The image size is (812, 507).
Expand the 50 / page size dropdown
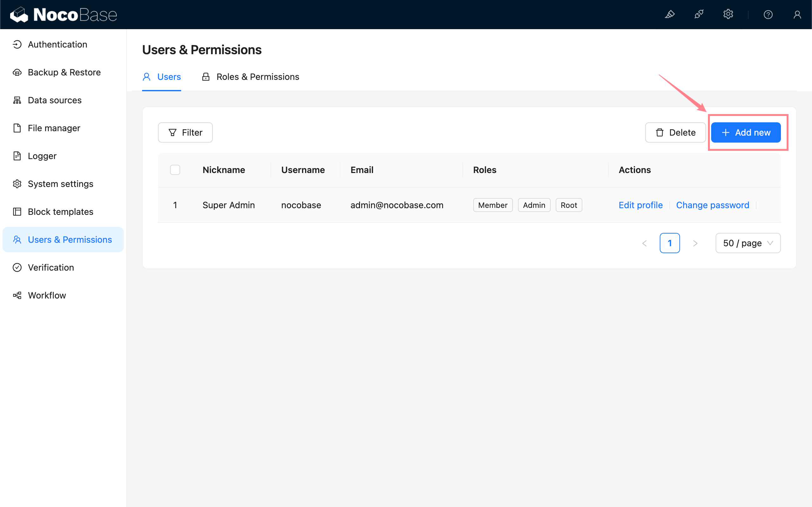point(748,243)
